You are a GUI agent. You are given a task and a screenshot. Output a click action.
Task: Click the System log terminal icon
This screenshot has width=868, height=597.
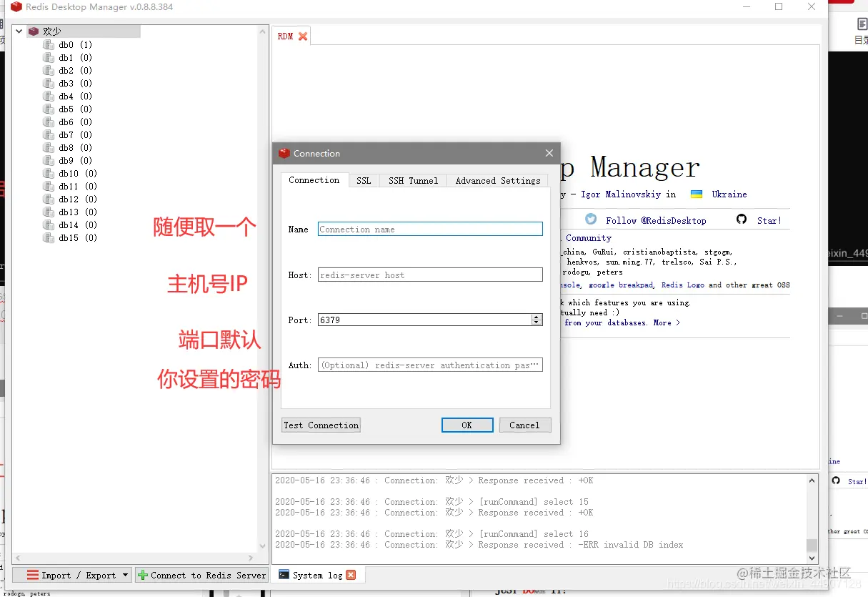click(x=284, y=575)
